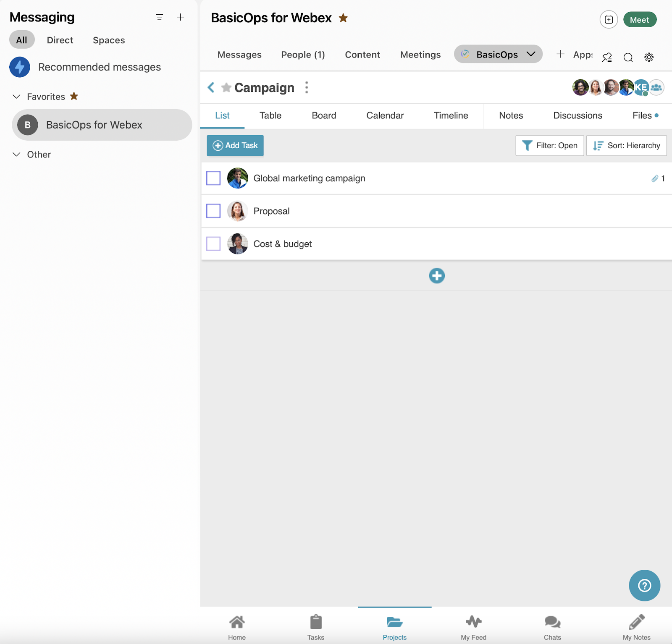672x644 pixels.
Task: Click the pinned messages icon
Action: pyautogui.click(x=607, y=57)
